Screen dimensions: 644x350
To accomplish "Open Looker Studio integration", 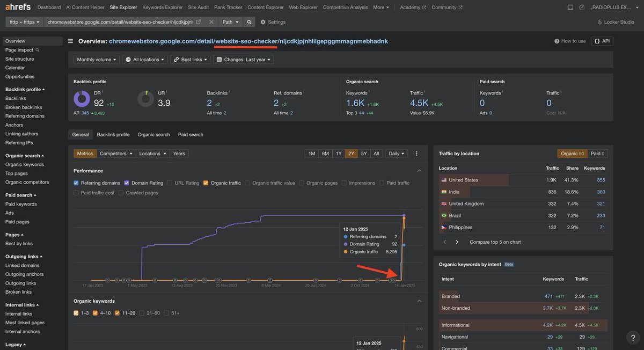I will (x=616, y=22).
